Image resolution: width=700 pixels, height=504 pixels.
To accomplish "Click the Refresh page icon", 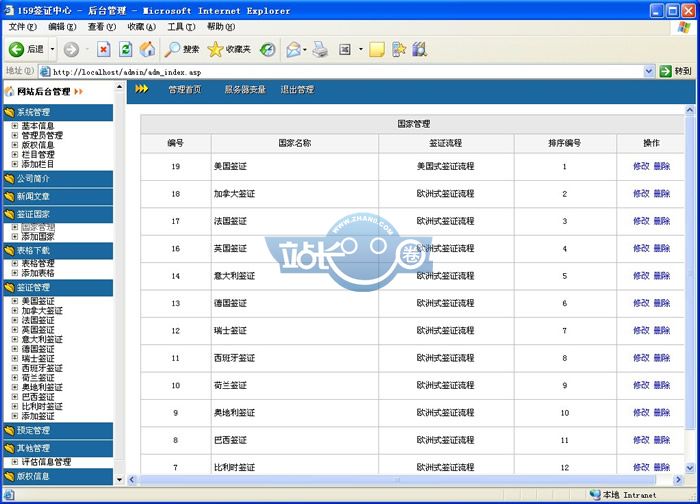I will (x=125, y=49).
